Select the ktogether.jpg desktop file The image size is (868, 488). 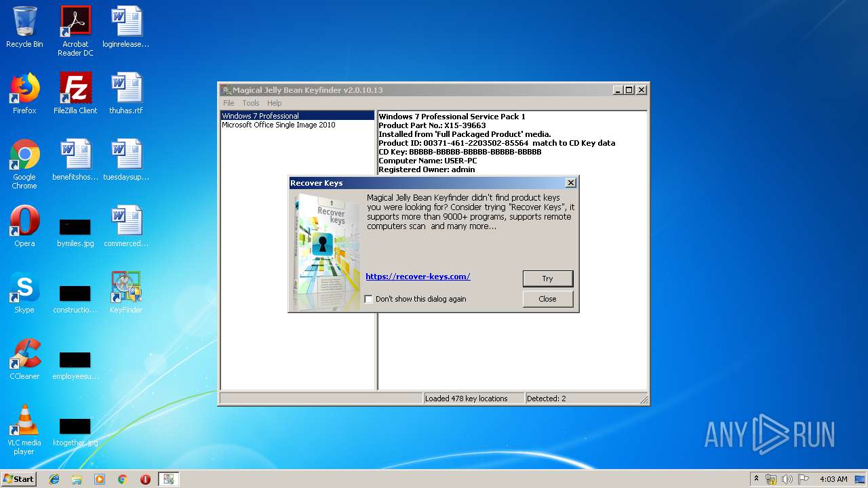click(x=75, y=432)
